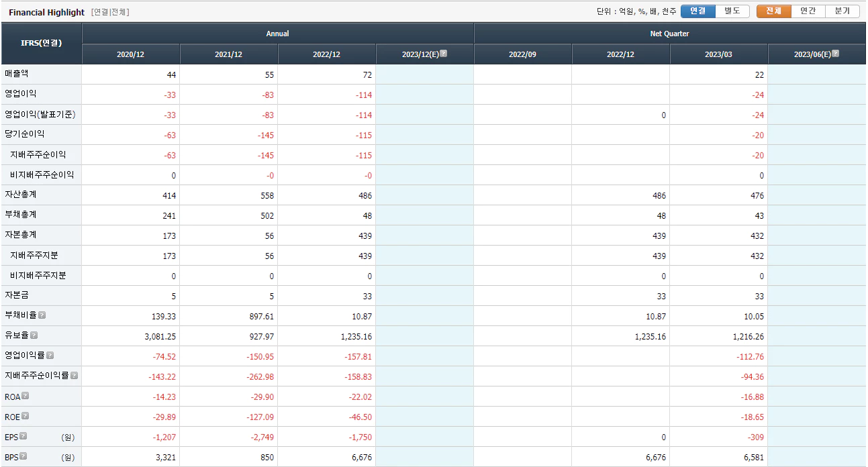Open help icon beside ROA
Screen dimensions: 868x467
point(26,396)
